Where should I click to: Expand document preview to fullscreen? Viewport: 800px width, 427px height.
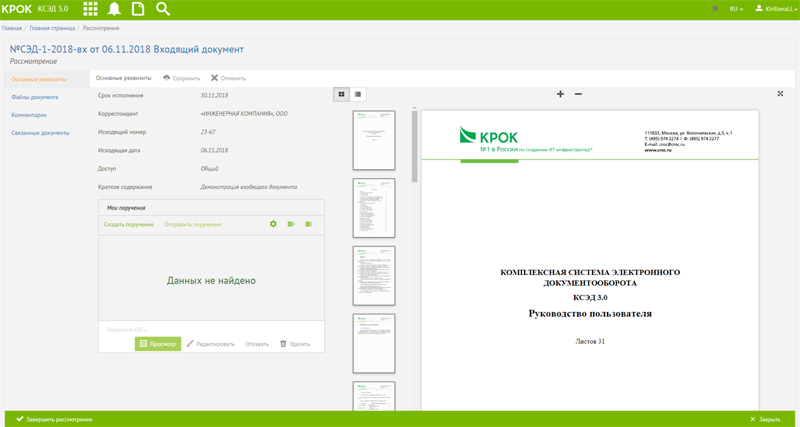780,93
